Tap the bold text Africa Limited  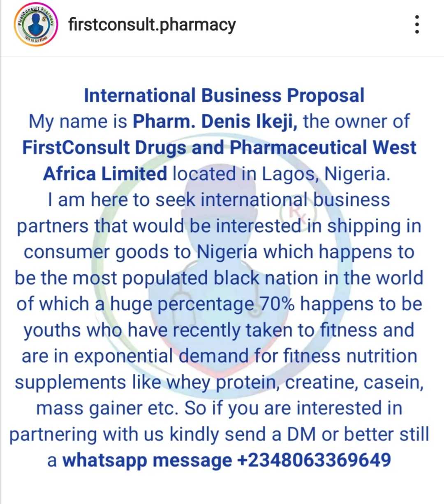[105, 174]
